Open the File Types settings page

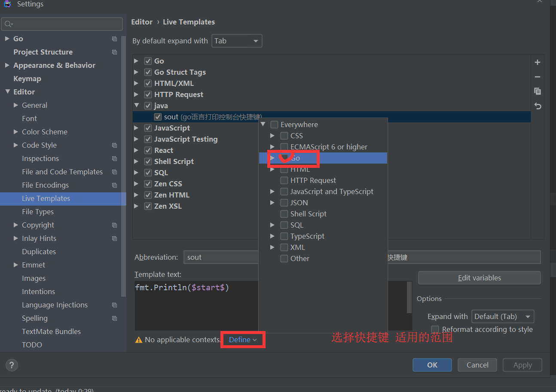click(38, 212)
